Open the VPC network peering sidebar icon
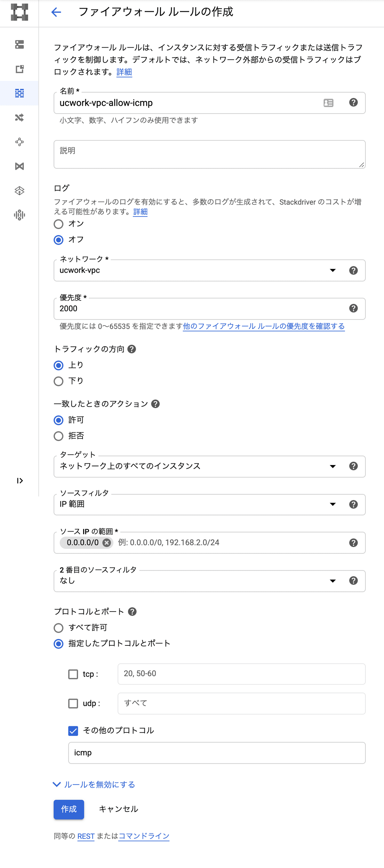 point(19,142)
